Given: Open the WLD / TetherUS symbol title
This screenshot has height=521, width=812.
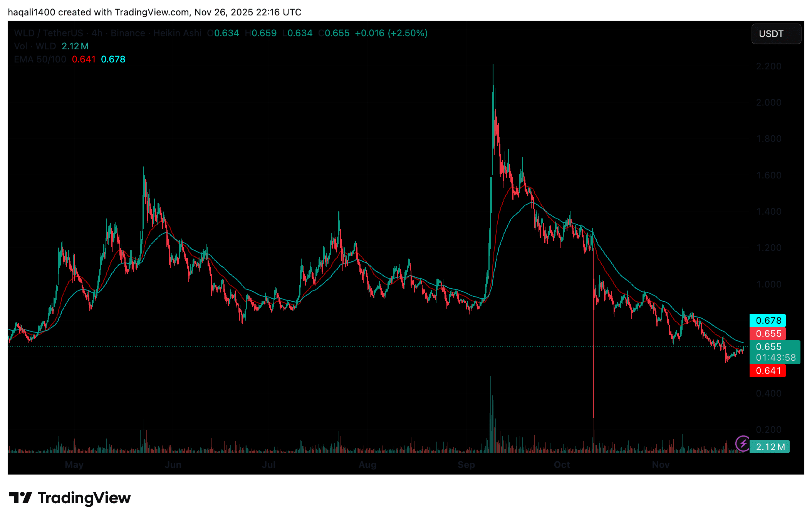Looking at the screenshot, I should [48, 33].
